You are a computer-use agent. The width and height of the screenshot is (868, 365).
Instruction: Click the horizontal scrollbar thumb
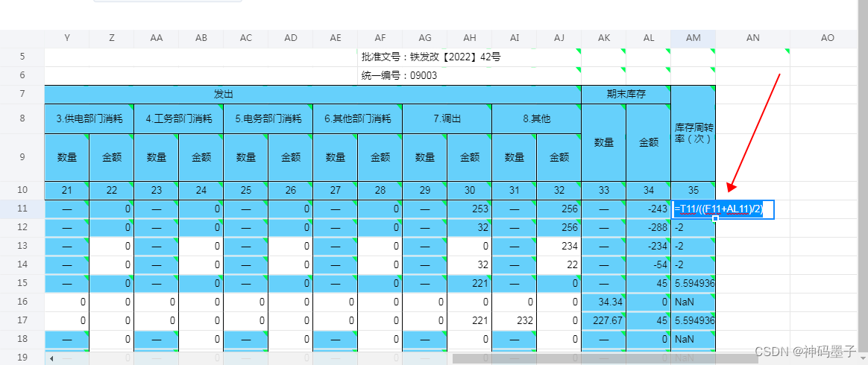[606, 358]
